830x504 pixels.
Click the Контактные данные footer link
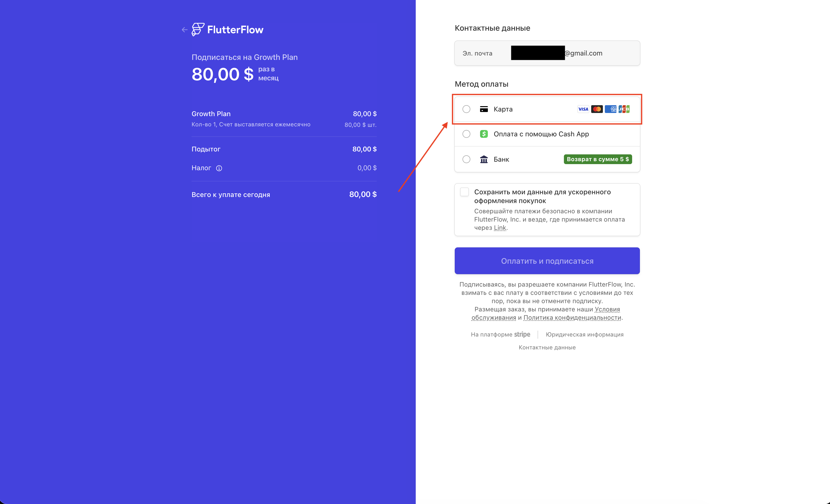(547, 347)
